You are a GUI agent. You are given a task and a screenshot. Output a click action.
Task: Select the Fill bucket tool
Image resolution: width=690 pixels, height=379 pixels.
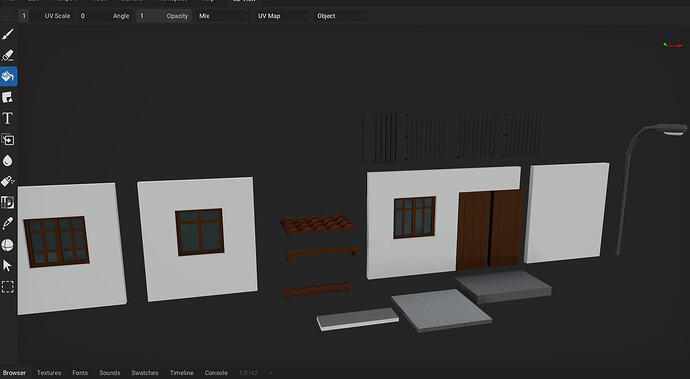[x=8, y=76]
